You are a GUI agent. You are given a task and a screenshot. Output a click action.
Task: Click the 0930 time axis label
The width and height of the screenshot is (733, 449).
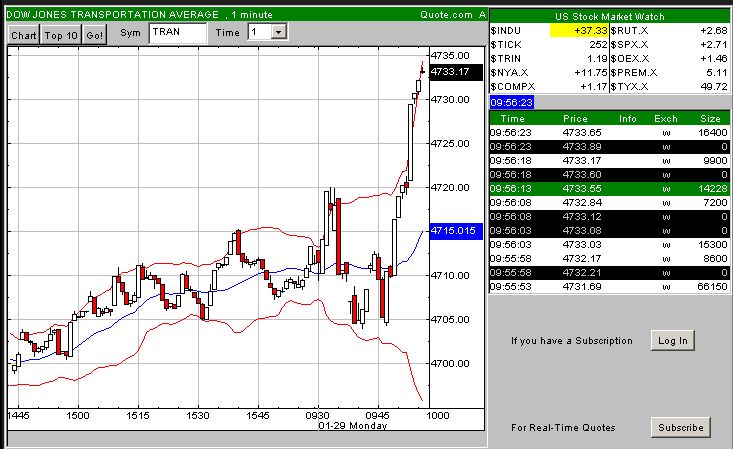[x=318, y=415]
